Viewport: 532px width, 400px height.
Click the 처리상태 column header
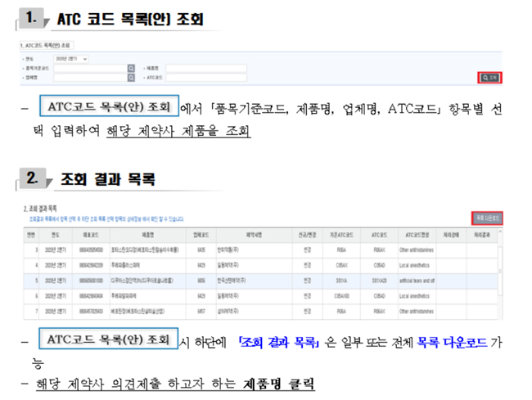(451, 235)
